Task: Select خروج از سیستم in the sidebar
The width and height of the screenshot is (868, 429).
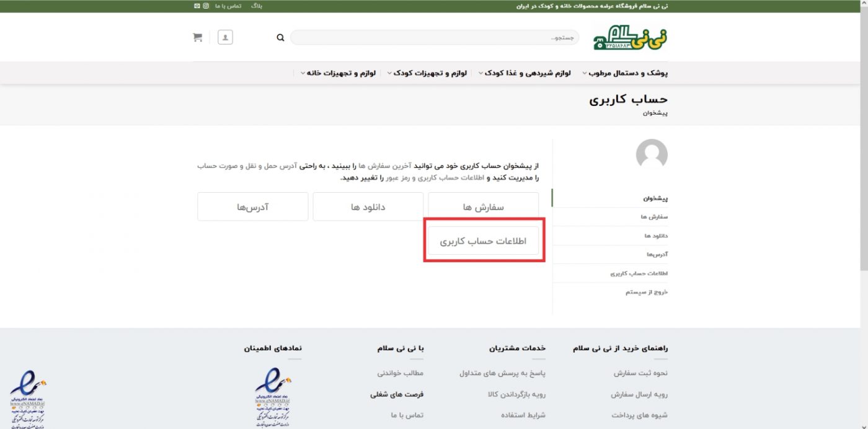Action: tap(647, 292)
